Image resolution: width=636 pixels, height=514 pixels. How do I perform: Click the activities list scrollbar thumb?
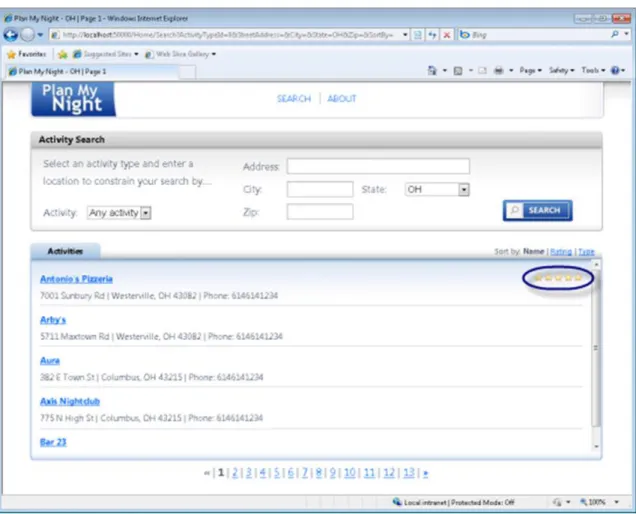(x=596, y=348)
